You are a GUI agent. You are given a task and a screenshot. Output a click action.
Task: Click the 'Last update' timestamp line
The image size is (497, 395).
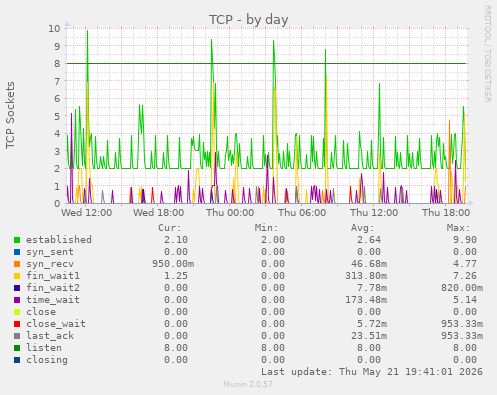click(372, 372)
